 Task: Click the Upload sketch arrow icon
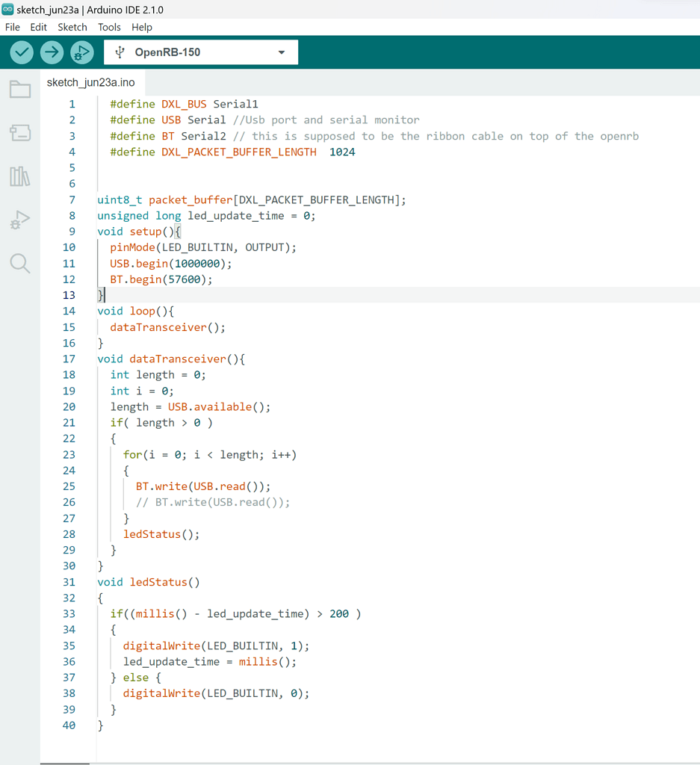[52, 52]
